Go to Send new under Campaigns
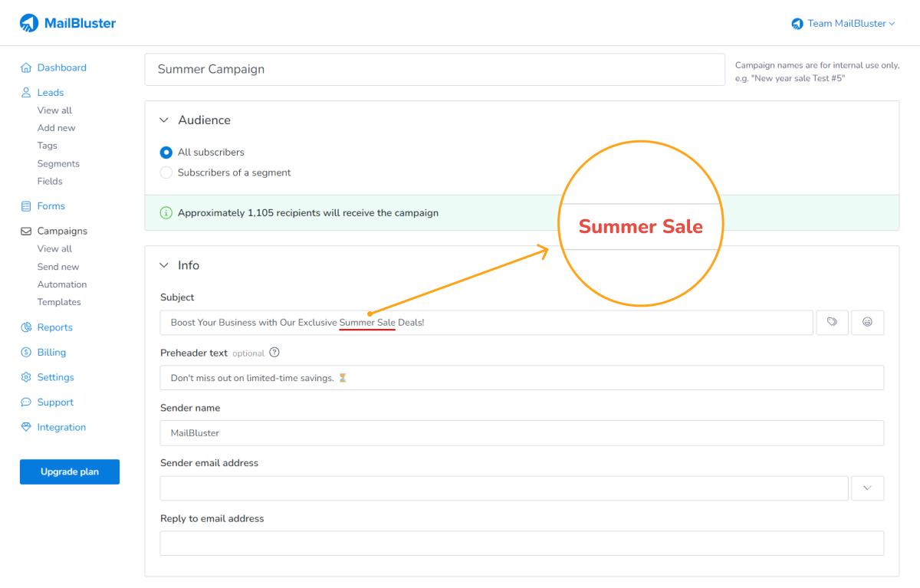The height and width of the screenshot is (588, 920). (58, 266)
